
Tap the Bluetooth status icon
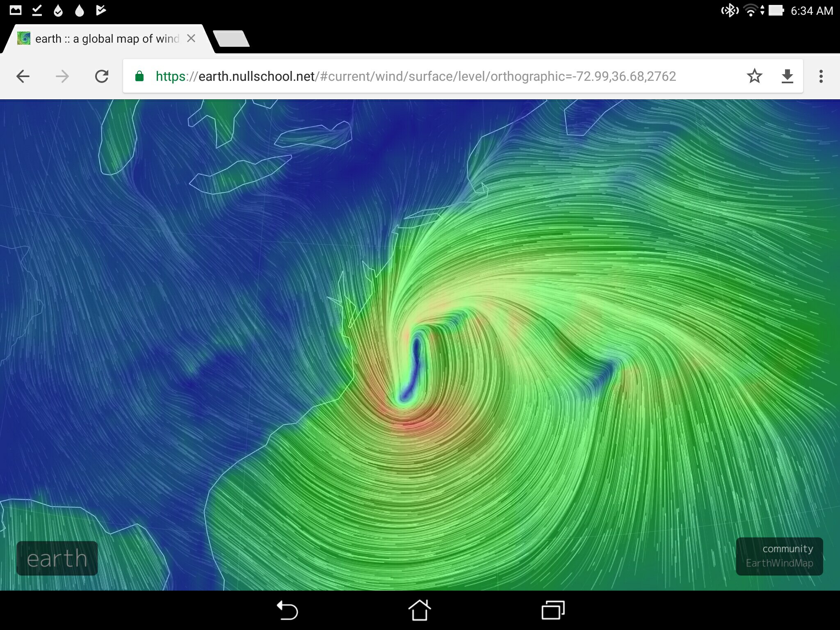(x=730, y=10)
